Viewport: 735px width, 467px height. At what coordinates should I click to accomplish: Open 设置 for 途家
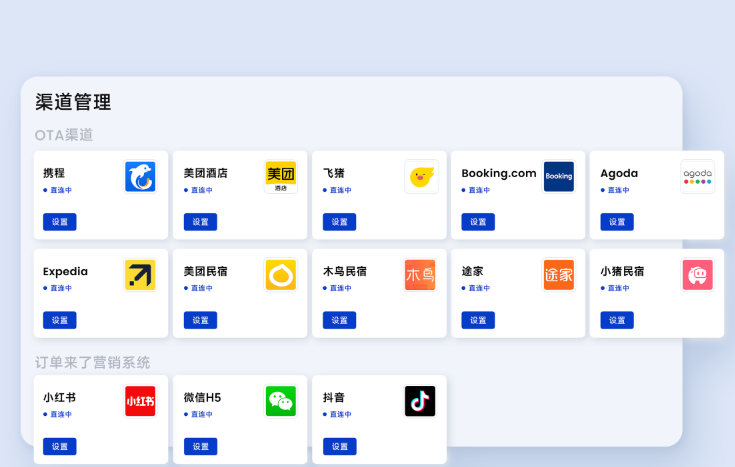478,320
